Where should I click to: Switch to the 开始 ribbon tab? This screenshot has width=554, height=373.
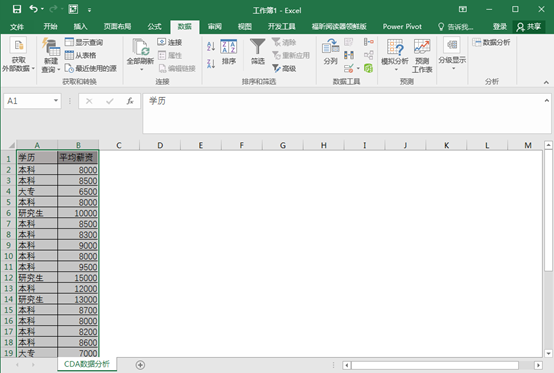(51, 26)
